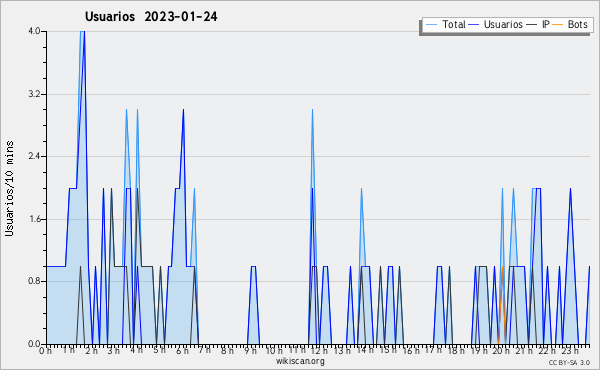The width and height of the screenshot is (600, 370).
Task: Click the 12 h time label
Action: tap(319, 350)
